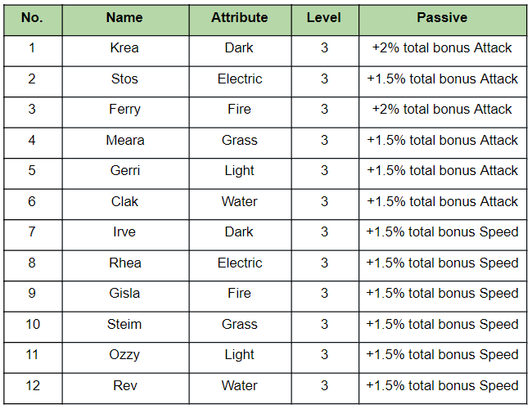
Task: Click Krea's '+2% total bonus Attack' cell
Action: click(442, 48)
